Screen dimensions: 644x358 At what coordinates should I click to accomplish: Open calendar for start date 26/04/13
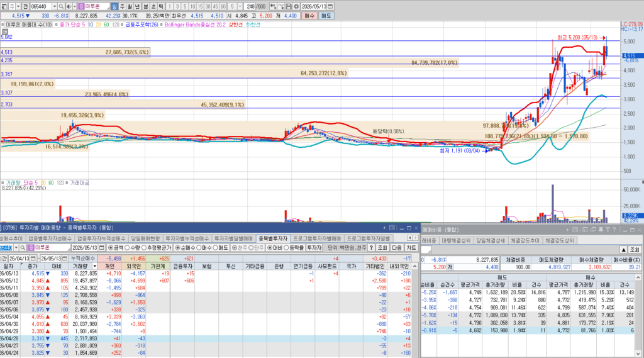click(33, 259)
